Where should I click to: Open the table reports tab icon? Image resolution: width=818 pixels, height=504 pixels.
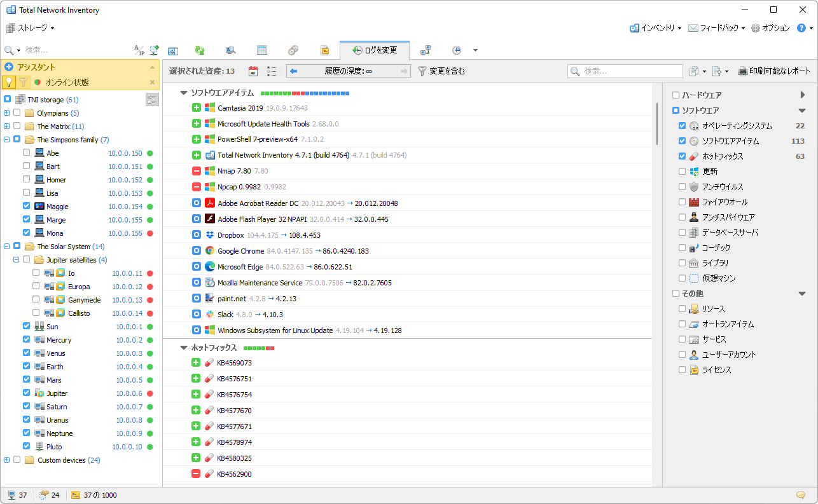click(x=261, y=50)
